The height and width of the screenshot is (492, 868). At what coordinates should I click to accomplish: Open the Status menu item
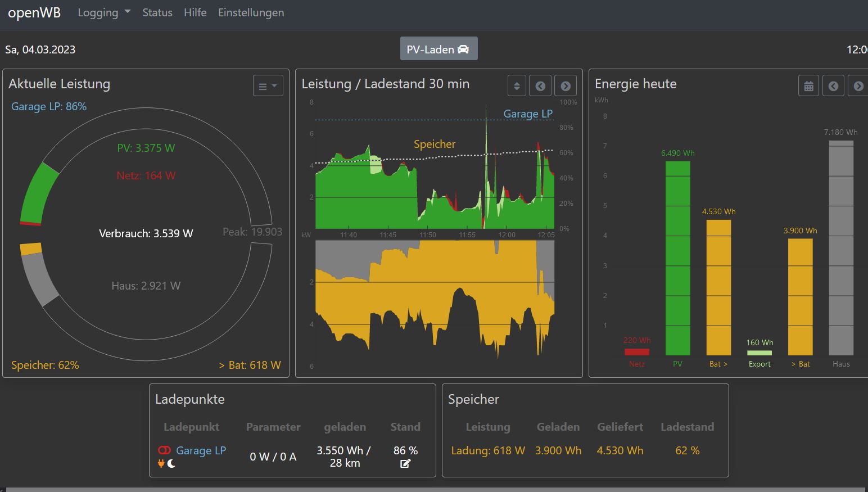(157, 12)
